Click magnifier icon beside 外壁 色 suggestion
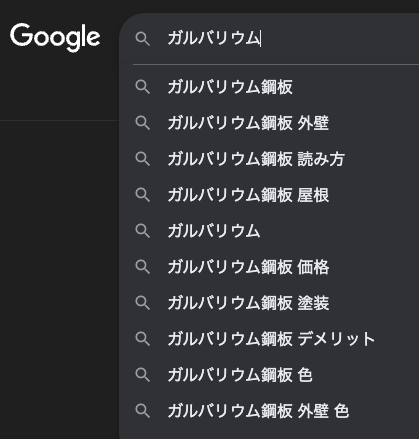419x439 pixels. pos(143,411)
